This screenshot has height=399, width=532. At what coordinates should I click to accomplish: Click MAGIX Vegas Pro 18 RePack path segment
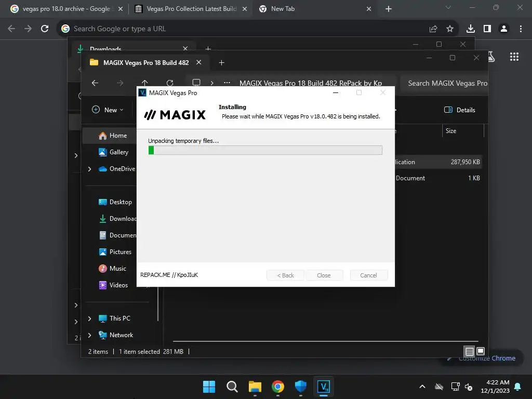point(311,83)
